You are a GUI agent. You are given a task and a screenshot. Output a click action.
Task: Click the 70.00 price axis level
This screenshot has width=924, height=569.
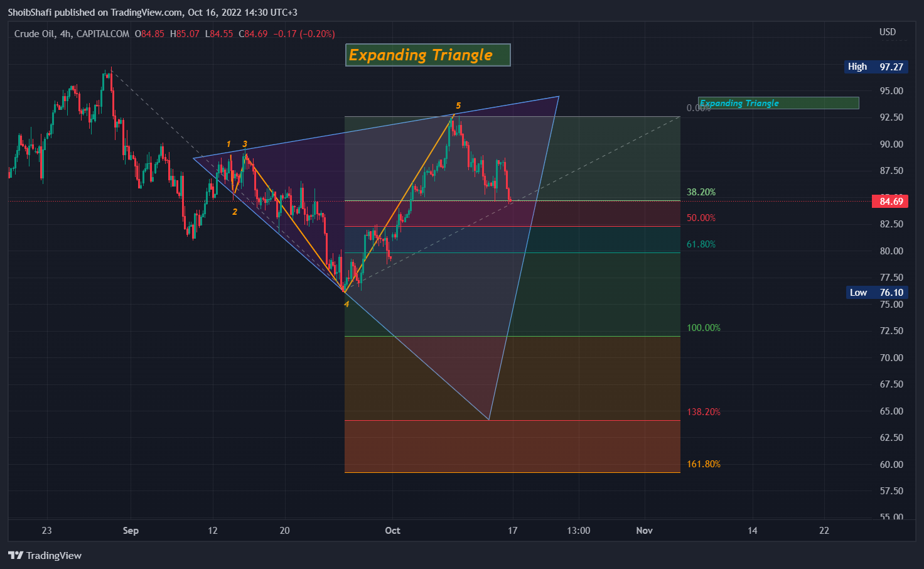891,358
